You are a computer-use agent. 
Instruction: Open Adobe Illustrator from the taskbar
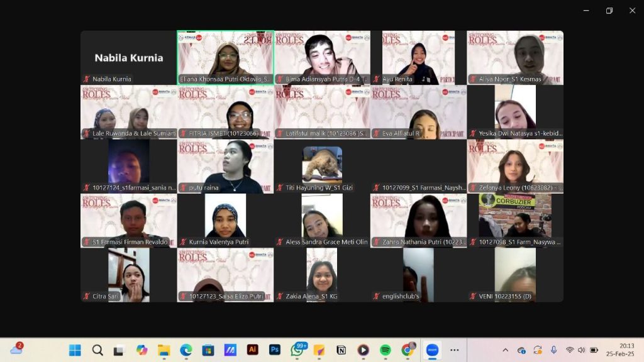(253, 350)
